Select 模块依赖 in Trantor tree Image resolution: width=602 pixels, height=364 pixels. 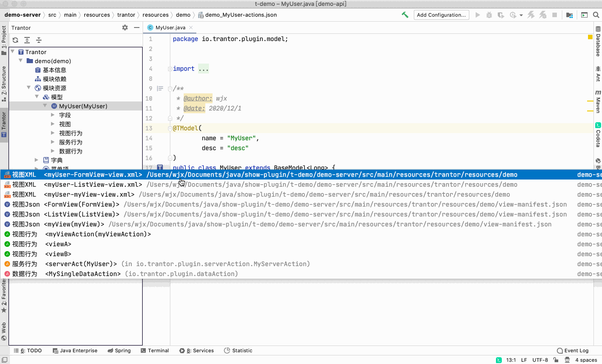pyautogui.click(x=54, y=79)
